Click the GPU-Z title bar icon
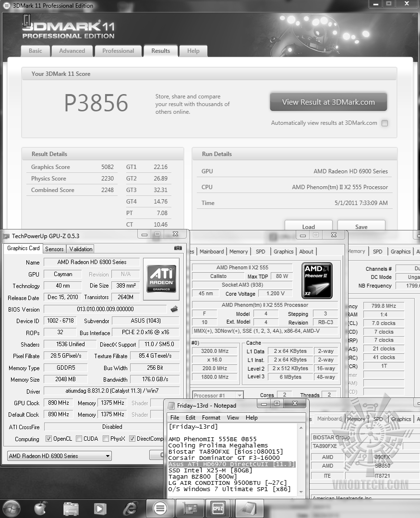Viewport: 420px width, 518px height. (x=6, y=236)
